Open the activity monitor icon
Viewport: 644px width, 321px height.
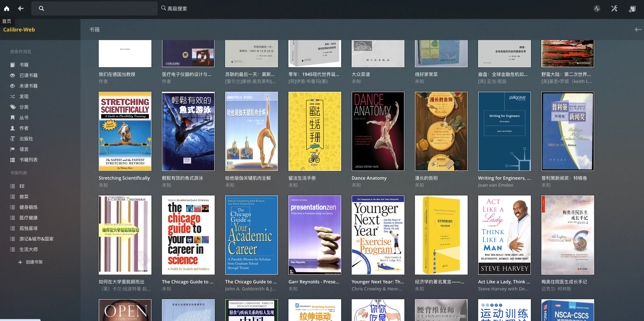pos(597,9)
